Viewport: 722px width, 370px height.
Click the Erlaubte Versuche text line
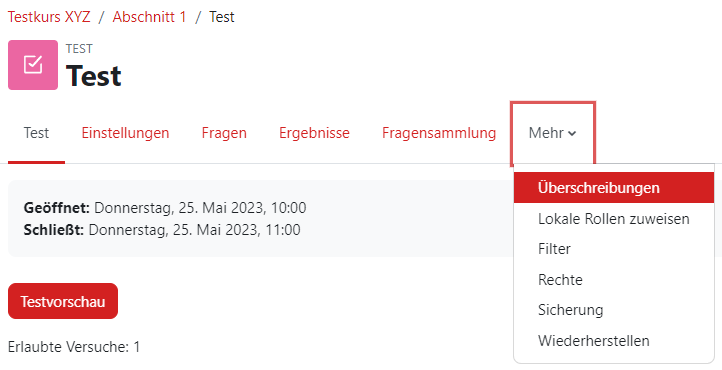[x=74, y=347]
